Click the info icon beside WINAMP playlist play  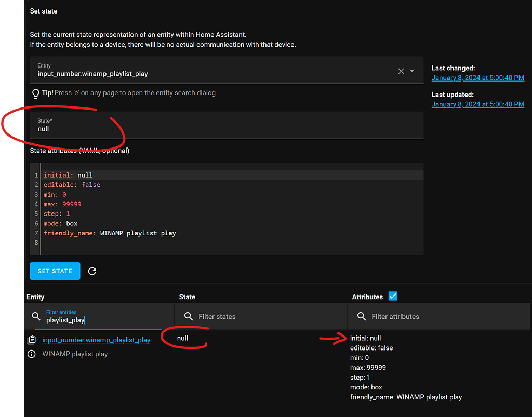[x=32, y=354]
